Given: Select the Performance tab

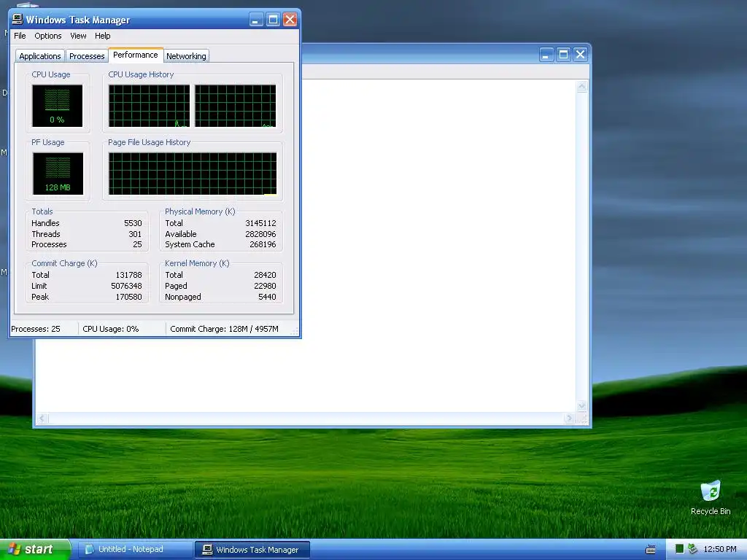Looking at the screenshot, I should click(135, 55).
